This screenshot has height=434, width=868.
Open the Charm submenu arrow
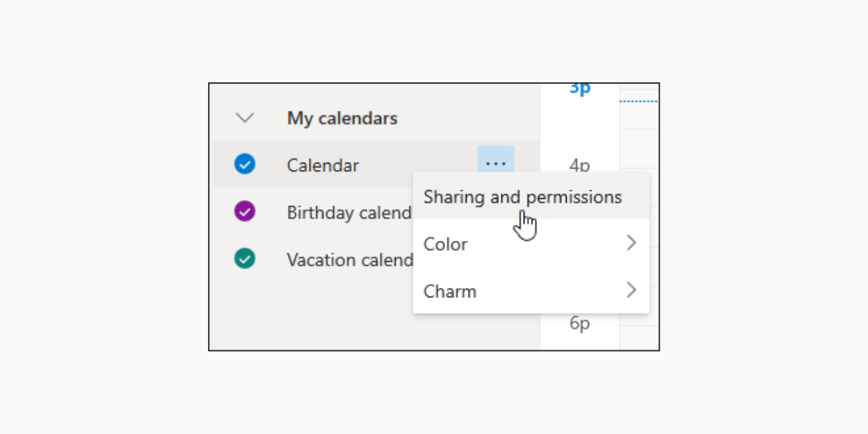tap(631, 290)
